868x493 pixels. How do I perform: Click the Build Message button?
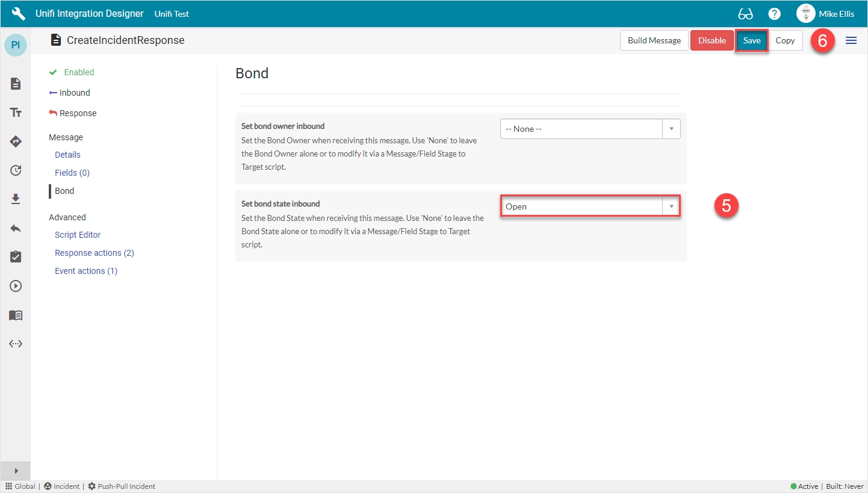[654, 40]
